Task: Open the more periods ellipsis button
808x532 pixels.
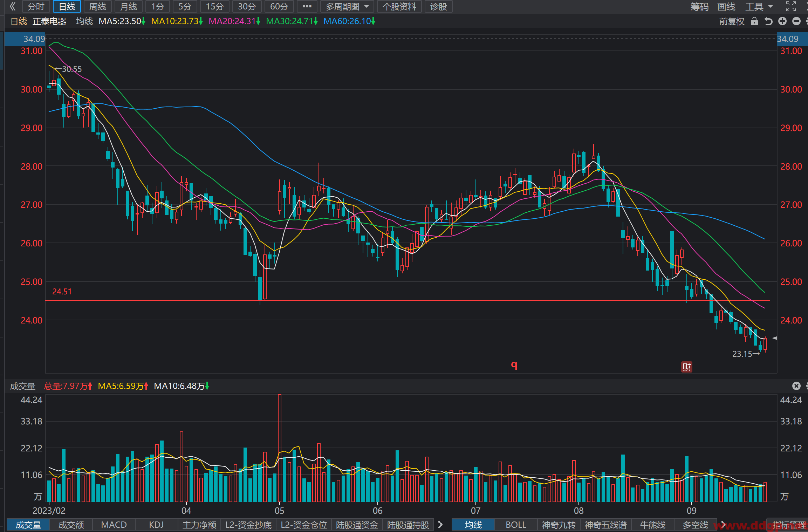Action: point(307,6)
